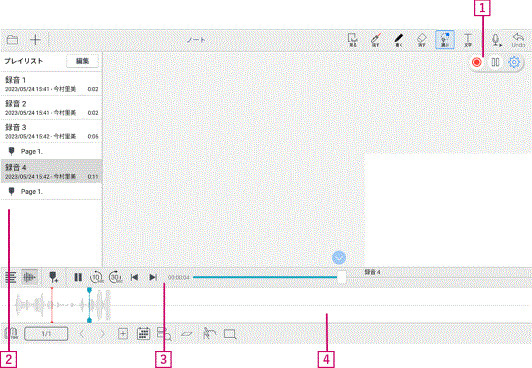Image resolution: width=532 pixels, height=368 pixels.
Task: Skip forward 30 seconds
Action: pos(116,277)
